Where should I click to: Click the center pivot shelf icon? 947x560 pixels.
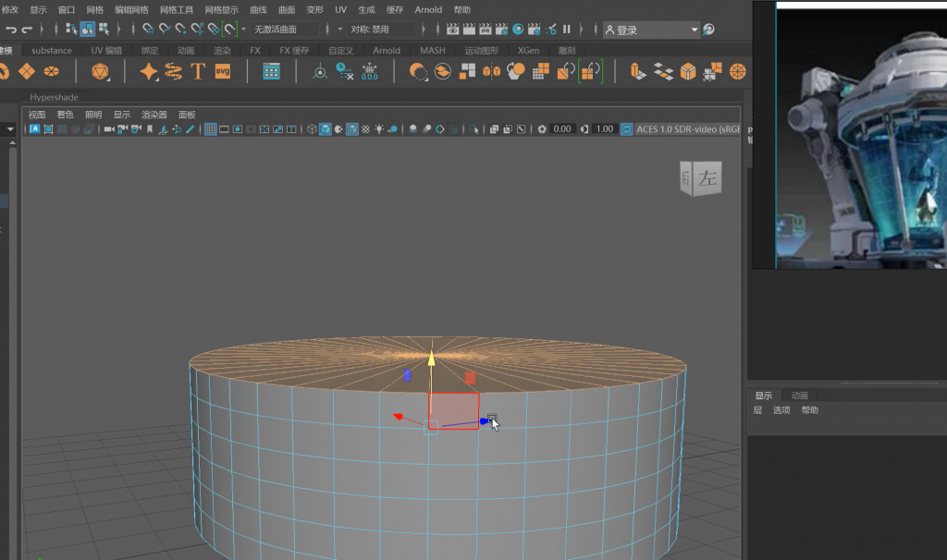coord(320,72)
